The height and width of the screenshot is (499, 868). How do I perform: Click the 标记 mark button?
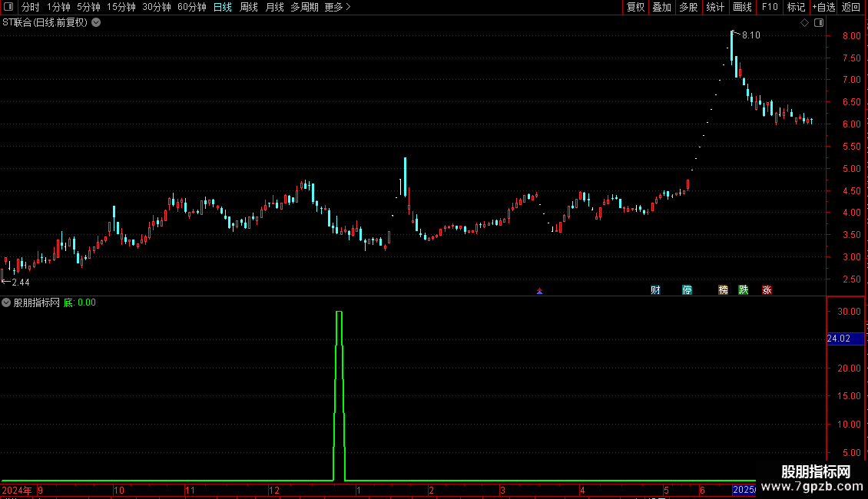point(796,7)
